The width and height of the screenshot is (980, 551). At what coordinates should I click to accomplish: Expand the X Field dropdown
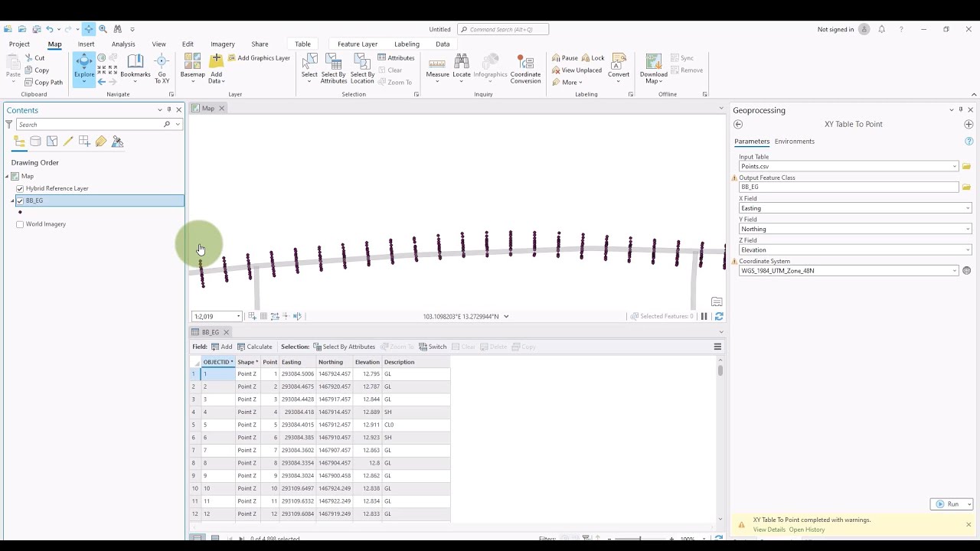coord(968,208)
